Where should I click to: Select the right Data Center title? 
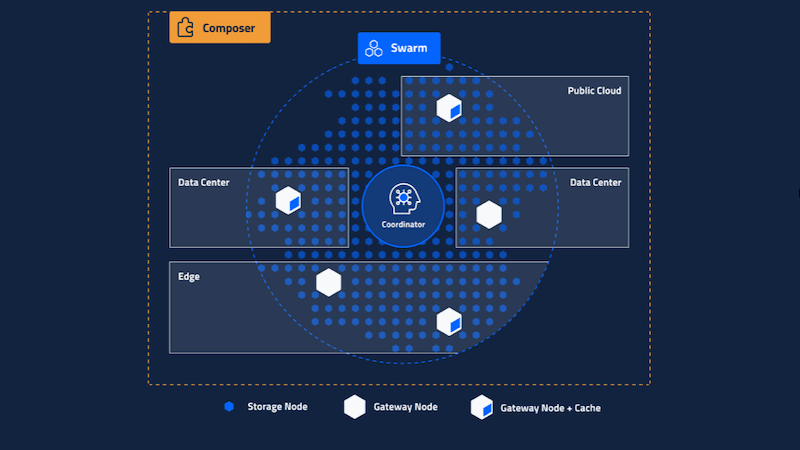595,183
